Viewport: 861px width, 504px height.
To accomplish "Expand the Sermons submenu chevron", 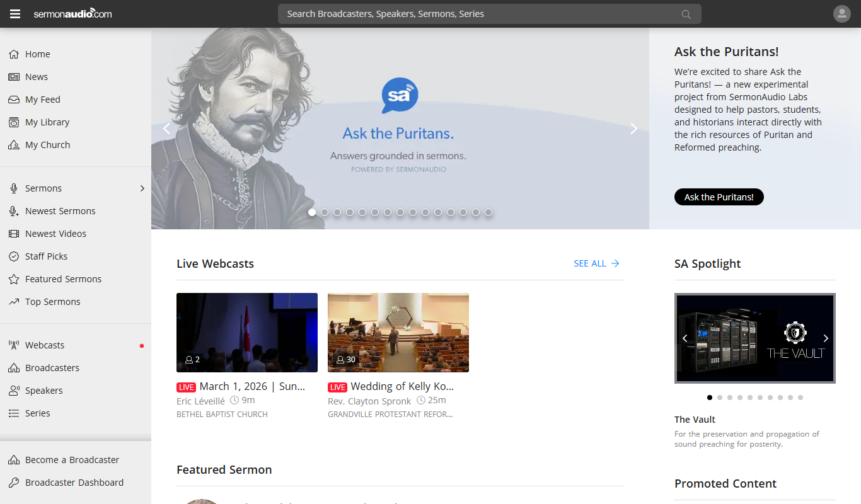I will [x=142, y=188].
